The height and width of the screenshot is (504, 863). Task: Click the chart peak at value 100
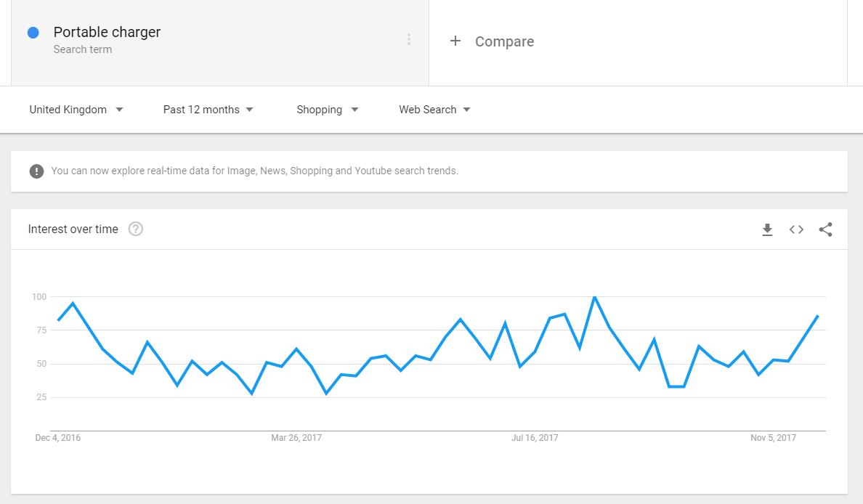point(594,297)
